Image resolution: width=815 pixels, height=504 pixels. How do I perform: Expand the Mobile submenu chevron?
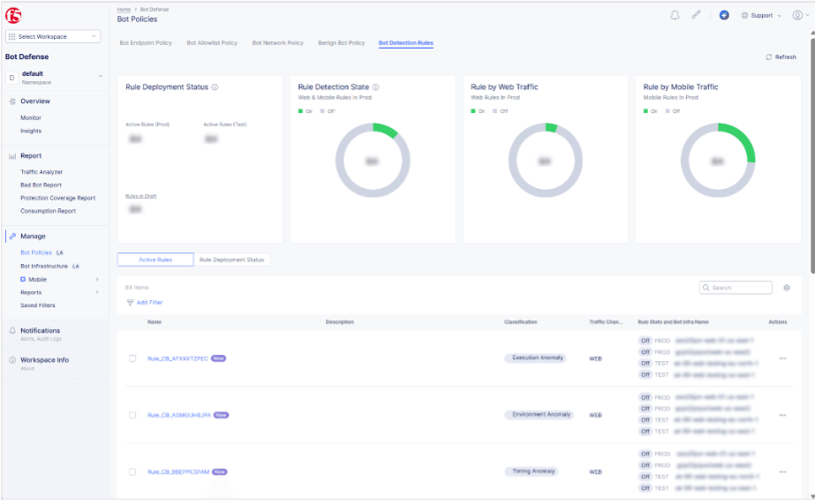point(97,280)
